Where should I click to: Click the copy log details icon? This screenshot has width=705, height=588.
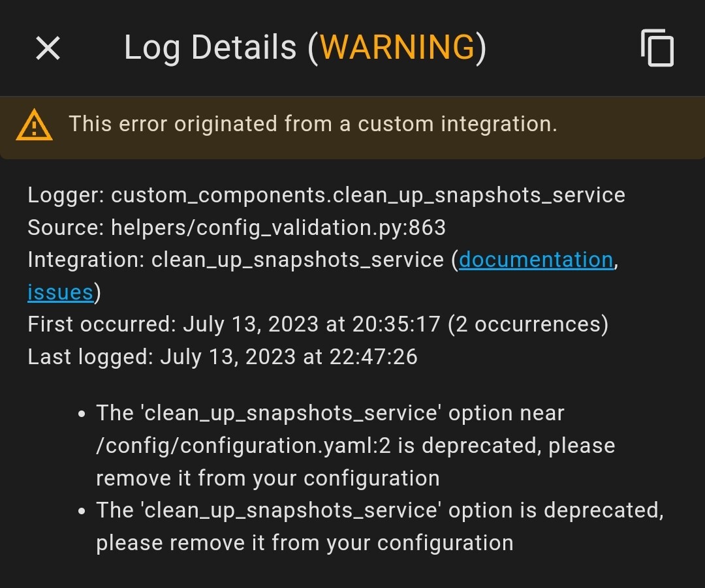pyautogui.click(x=657, y=48)
